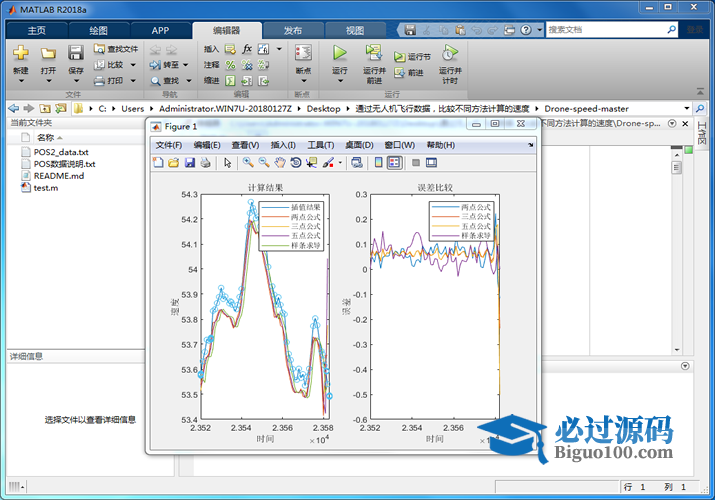Expand the 比较 (compare) dropdown
715x500 pixels.
134,65
